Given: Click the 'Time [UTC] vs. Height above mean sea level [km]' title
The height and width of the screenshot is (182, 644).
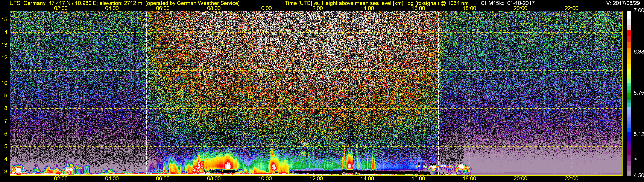Looking at the screenshot, I should [x=345, y=3].
